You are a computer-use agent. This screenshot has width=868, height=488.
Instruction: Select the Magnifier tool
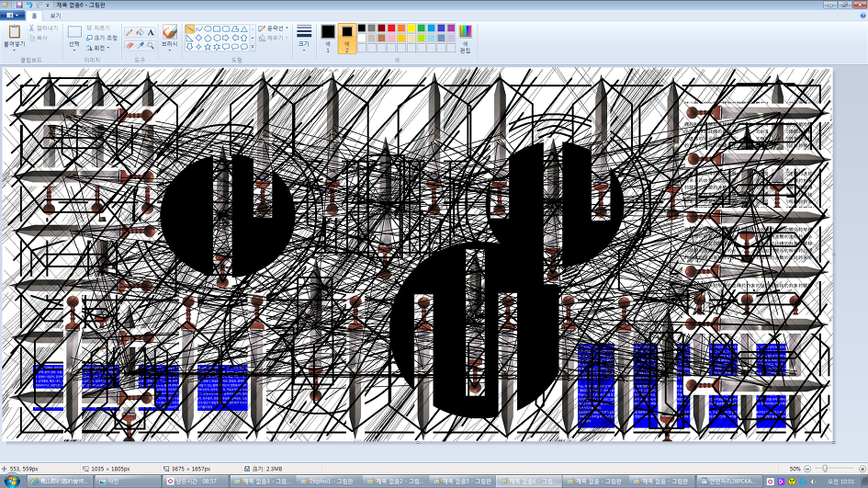151,45
